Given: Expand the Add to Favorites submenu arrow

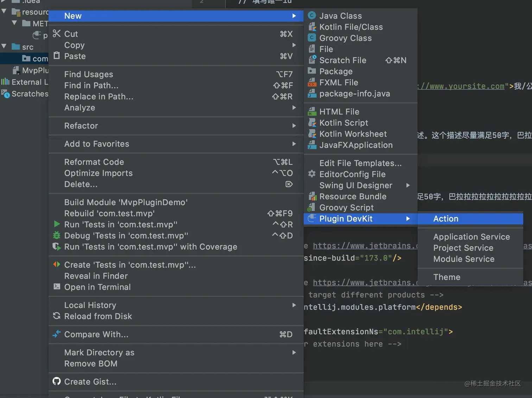Looking at the screenshot, I should tap(294, 144).
